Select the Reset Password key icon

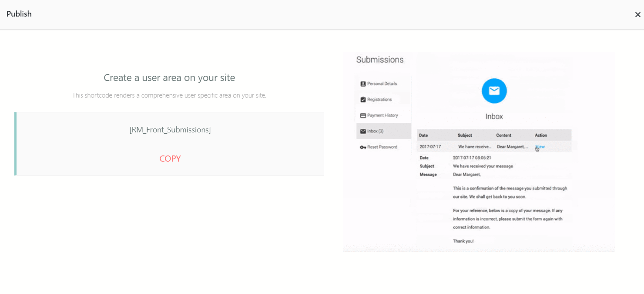(364, 147)
